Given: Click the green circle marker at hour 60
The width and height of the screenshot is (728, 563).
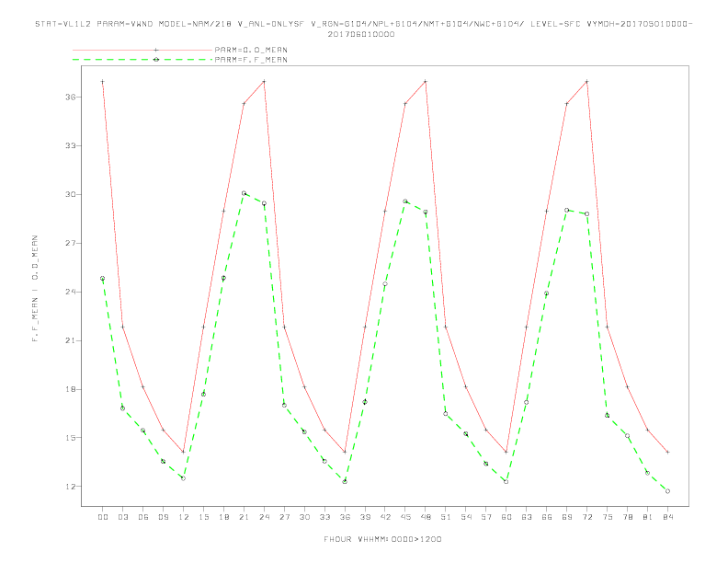Looking at the screenshot, I should [x=506, y=482].
